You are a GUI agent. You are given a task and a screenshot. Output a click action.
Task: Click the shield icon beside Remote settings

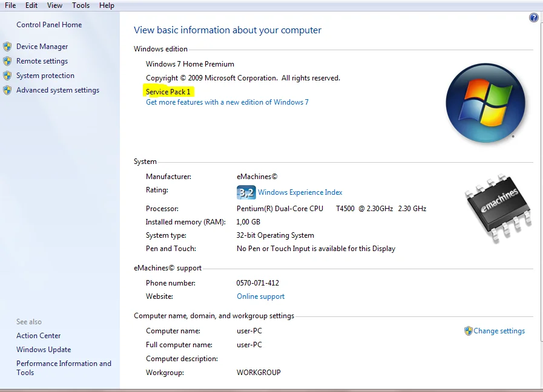tap(7, 61)
